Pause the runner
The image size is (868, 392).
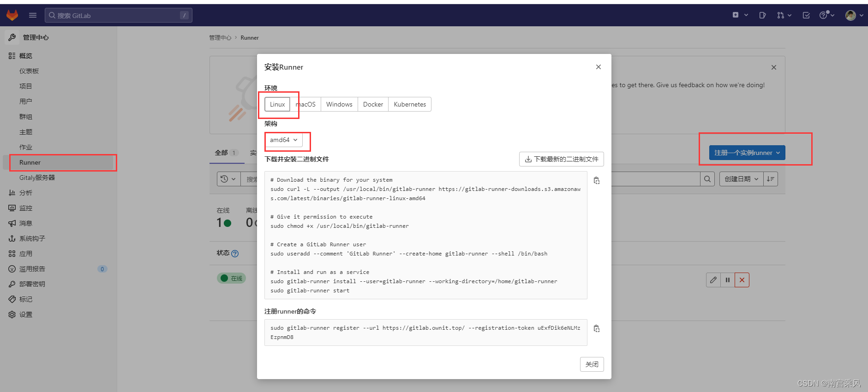coord(728,280)
